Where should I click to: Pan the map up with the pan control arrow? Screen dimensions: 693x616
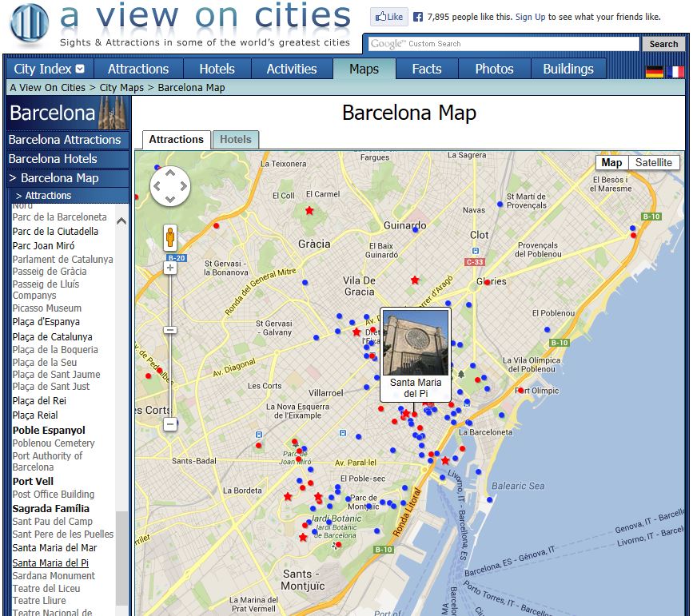[170, 173]
